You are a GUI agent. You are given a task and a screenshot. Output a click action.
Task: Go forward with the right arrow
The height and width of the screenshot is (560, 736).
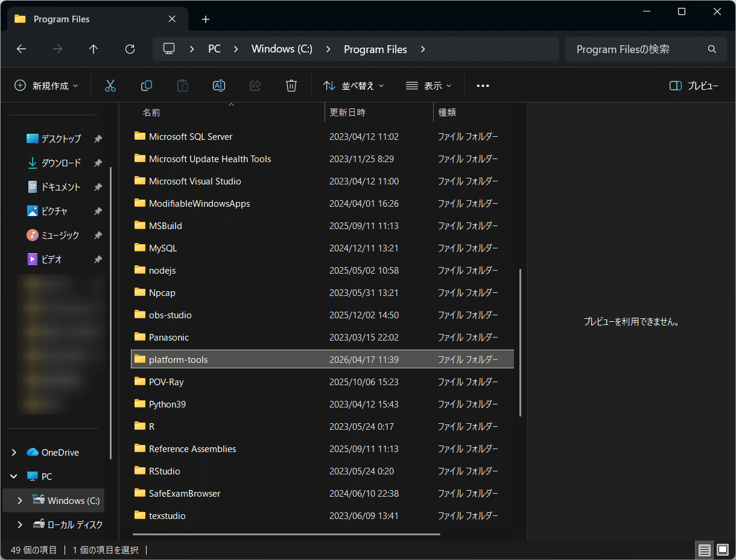(57, 49)
